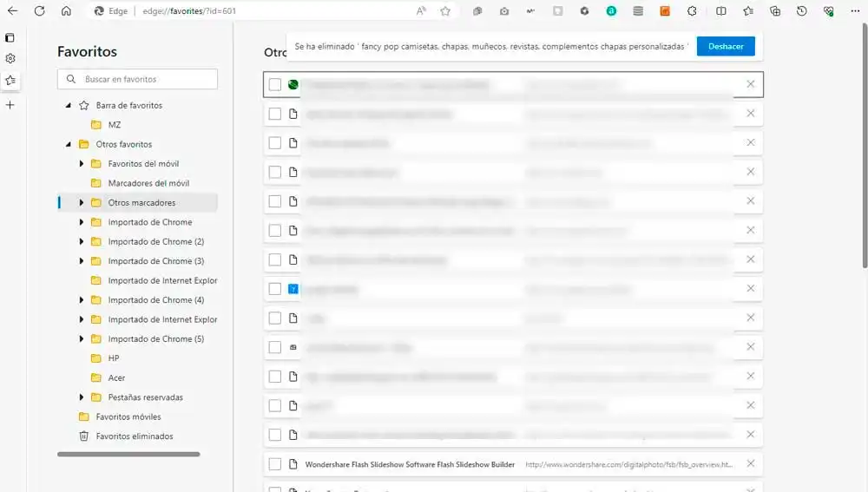868x492 pixels.
Task: Click the vertical scrollbar at the right edge
Action: (865, 147)
